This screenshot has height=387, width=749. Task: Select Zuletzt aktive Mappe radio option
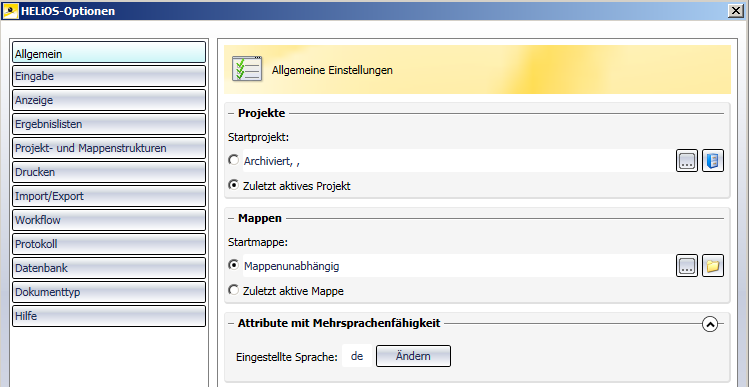234,290
